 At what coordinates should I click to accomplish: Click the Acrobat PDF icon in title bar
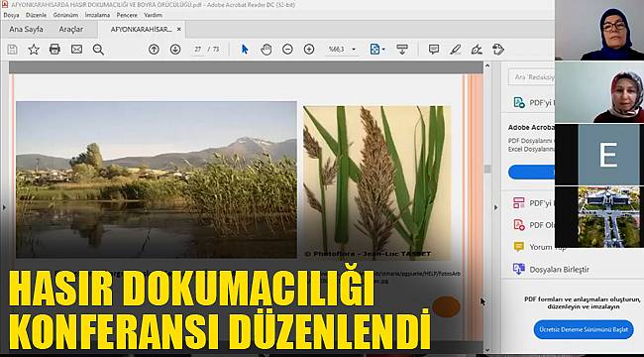coord(5,5)
